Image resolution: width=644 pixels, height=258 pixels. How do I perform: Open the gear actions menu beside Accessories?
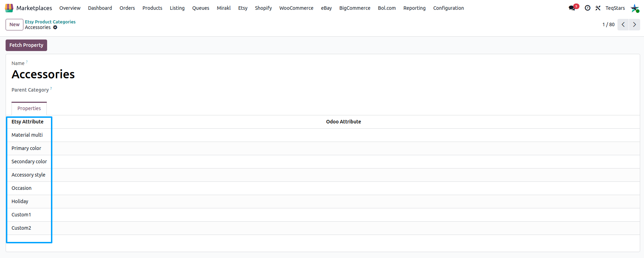(x=55, y=27)
